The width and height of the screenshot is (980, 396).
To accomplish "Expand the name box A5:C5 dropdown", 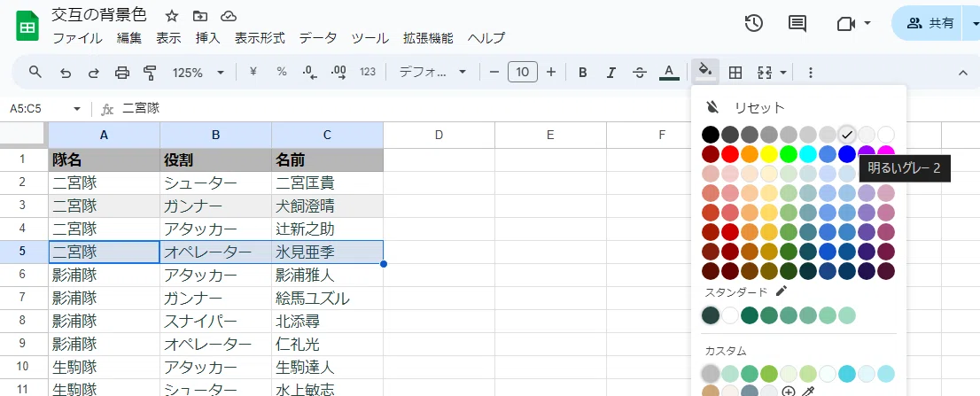I will click(x=77, y=109).
